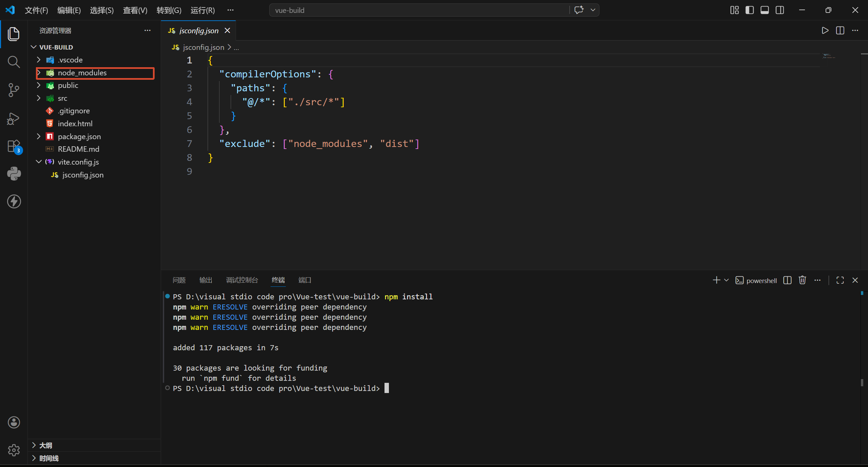Collapse the vite.config.js nested files
Viewport: 868px width, 467px height.
[39, 162]
